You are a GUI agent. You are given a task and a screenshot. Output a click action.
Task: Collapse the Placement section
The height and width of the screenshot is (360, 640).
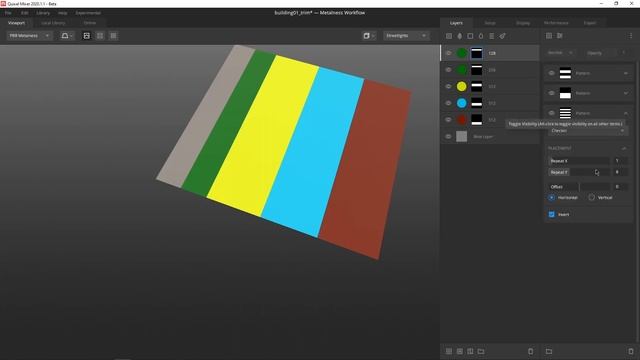pyautogui.click(x=624, y=148)
